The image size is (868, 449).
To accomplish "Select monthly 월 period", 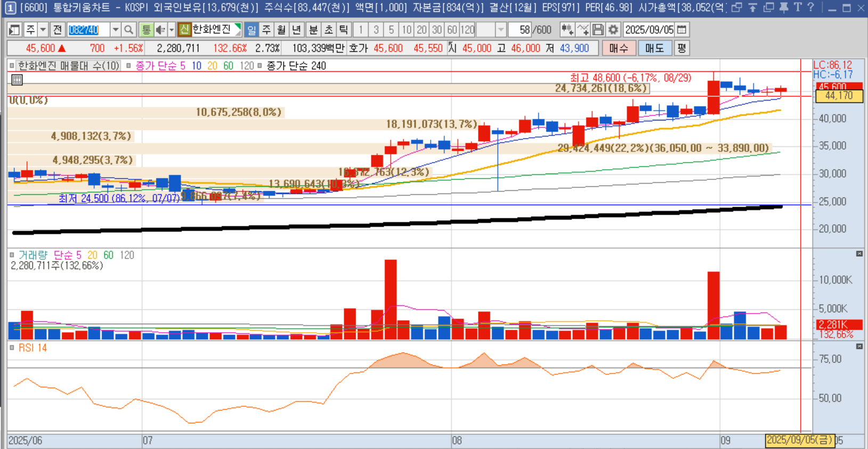I will click(x=281, y=30).
